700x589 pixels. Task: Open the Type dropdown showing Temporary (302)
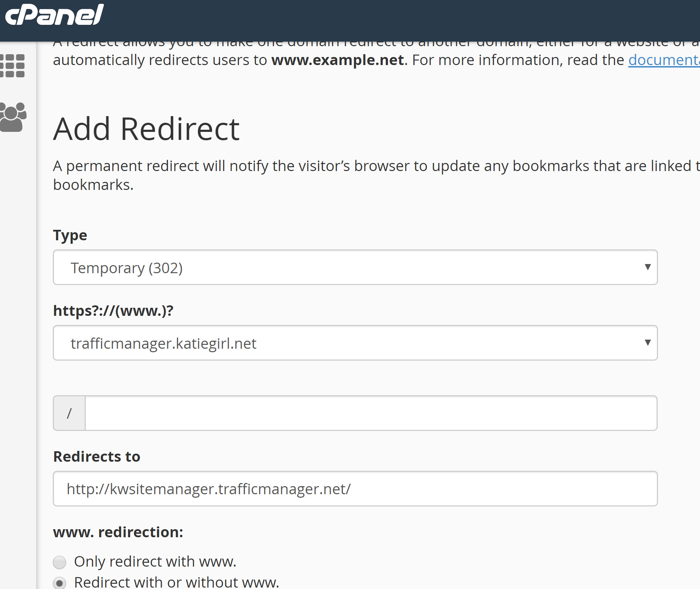coord(355,268)
